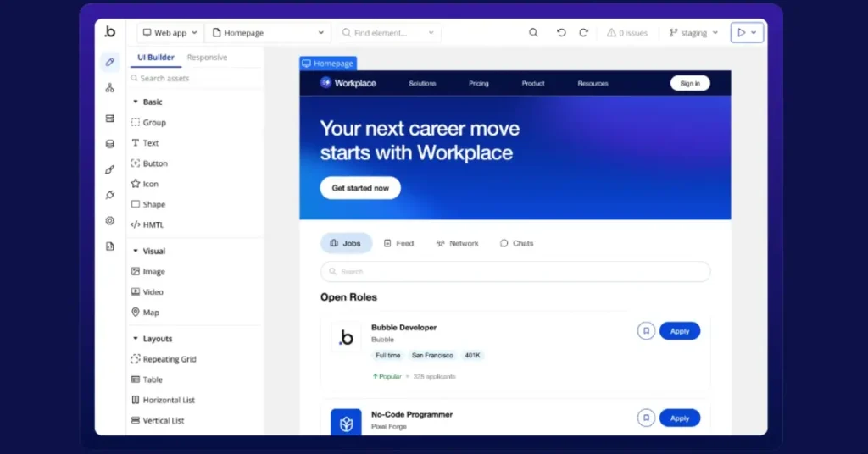Open the Find element dropdown
Image resolution: width=868 pixels, height=454 pixels.
tap(388, 33)
